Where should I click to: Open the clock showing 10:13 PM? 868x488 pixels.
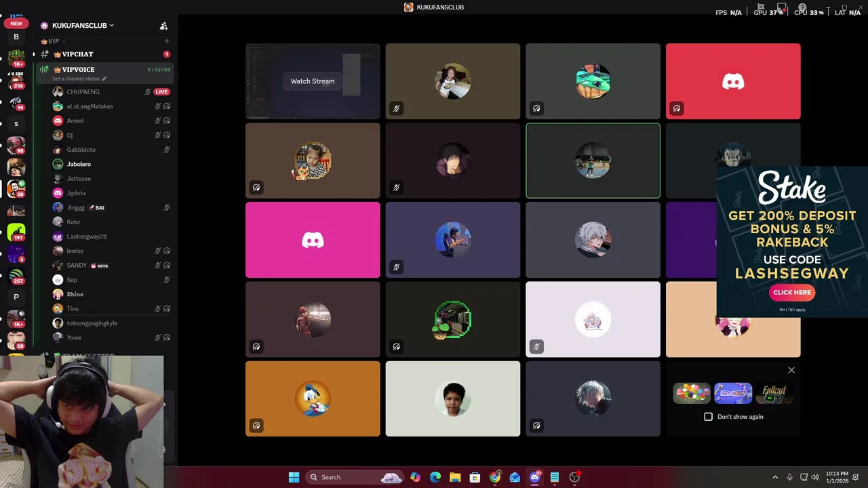tap(837, 477)
